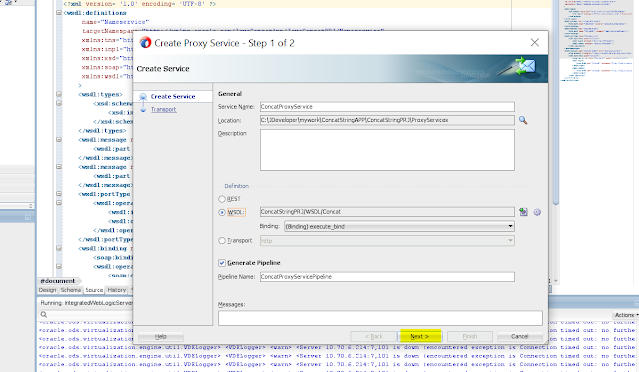Screen dimensions: 639x372
Task: Click the log panel search magnifier icon
Action: point(44,315)
